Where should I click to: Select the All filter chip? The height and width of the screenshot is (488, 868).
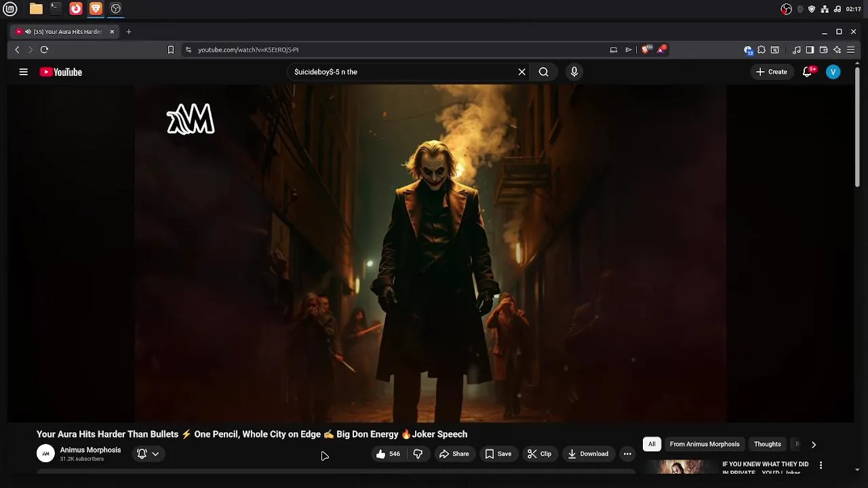pos(652,444)
